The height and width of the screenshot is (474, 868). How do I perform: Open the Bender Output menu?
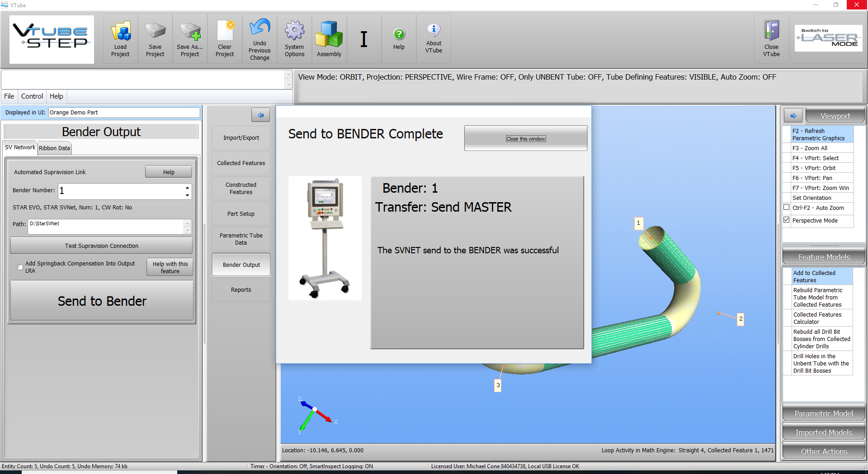[x=241, y=265]
